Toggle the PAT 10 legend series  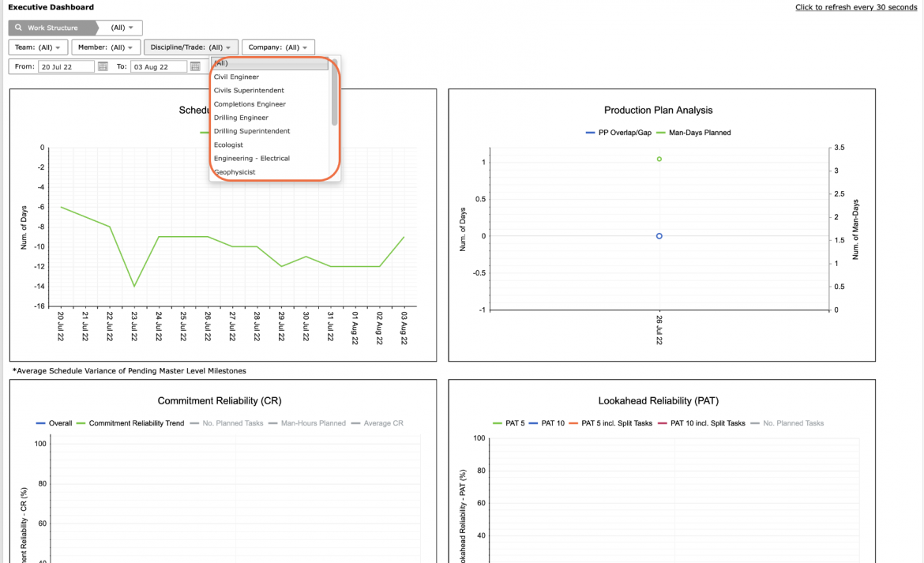(547, 422)
